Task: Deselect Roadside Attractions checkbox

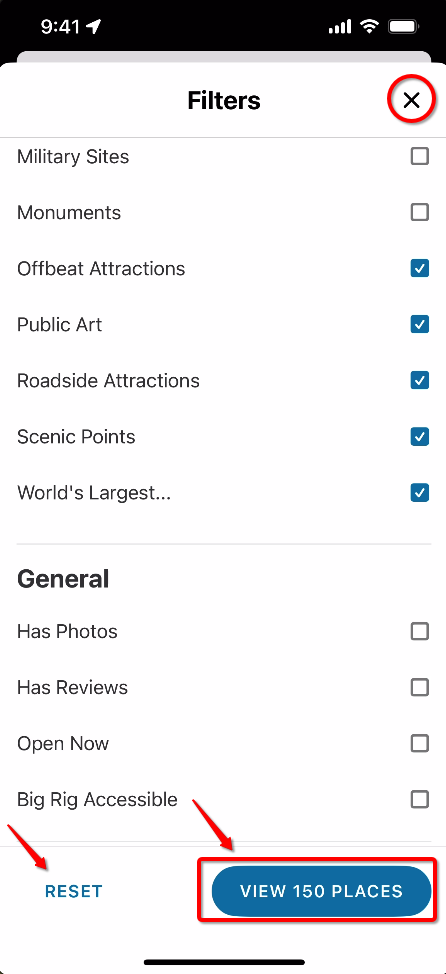Action: pyautogui.click(x=420, y=380)
